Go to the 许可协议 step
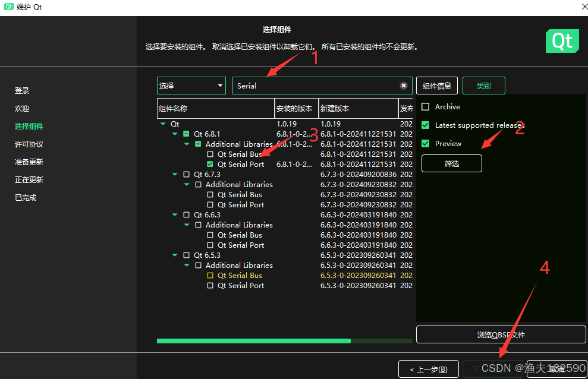 coord(29,144)
